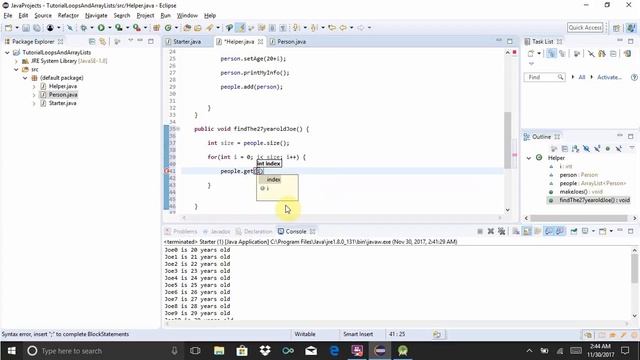Collapse the src folder node

click(16, 70)
